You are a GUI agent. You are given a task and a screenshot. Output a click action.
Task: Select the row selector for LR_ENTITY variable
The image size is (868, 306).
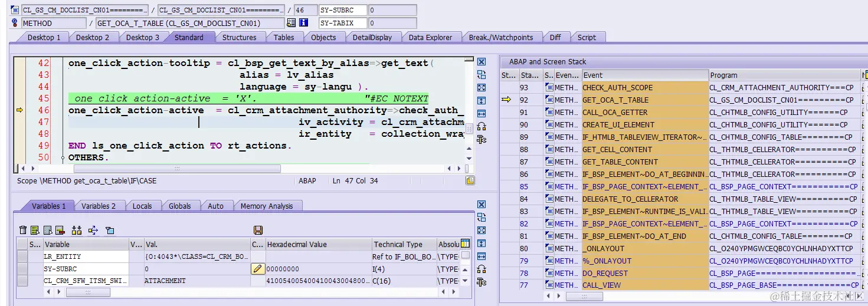[22, 256]
